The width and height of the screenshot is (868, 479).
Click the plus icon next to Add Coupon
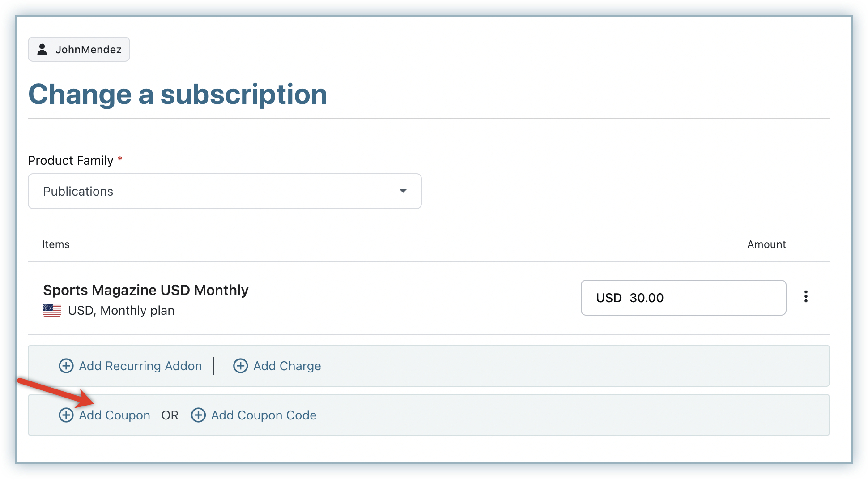66,415
